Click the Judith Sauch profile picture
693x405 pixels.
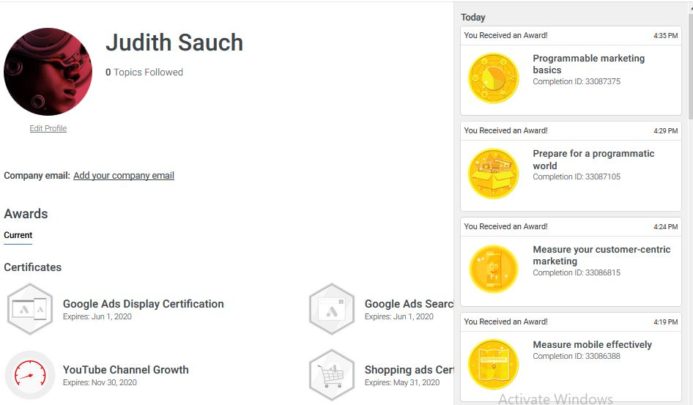click(48, 71)
